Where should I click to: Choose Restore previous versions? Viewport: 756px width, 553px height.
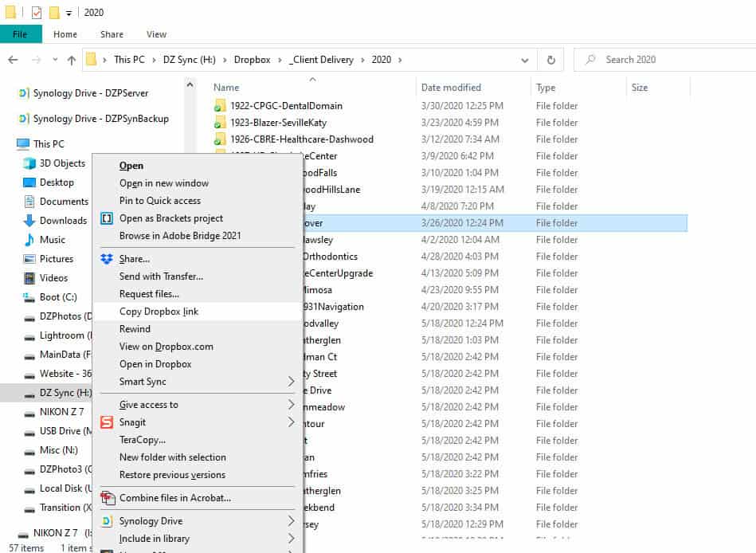click(172, 475)
